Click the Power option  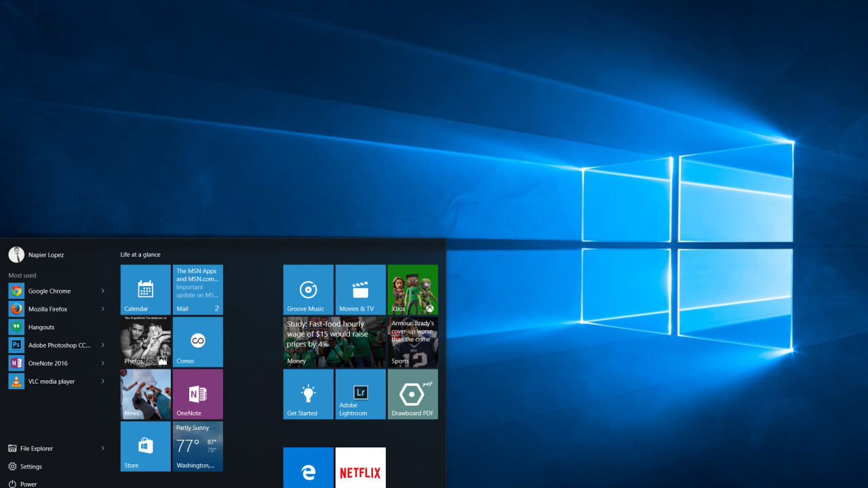[28, 484]
